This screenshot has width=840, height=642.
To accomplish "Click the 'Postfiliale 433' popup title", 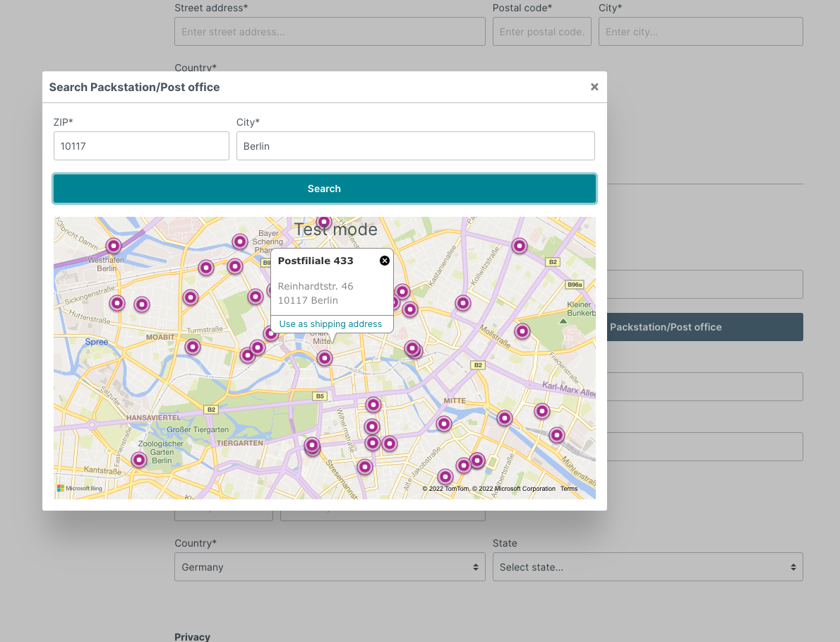I will [x=316, y=261].
